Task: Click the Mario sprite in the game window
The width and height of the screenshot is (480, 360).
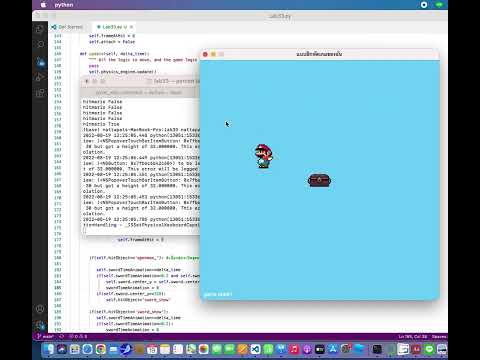Action: click(264, 156)
